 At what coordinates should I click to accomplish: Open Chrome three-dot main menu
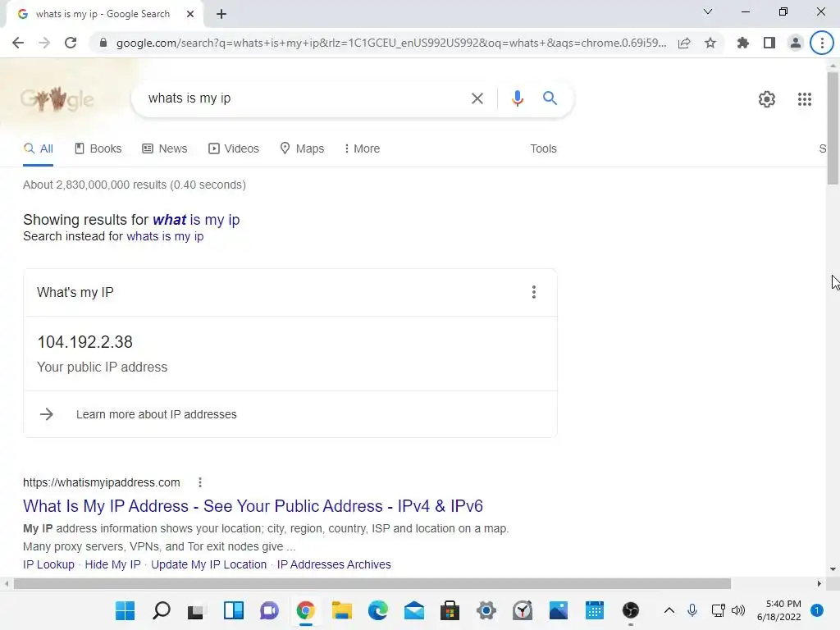click(x=822, y=43)
